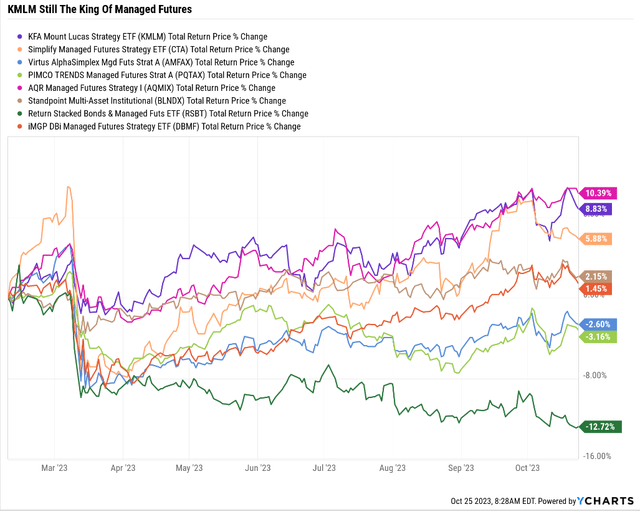640x512 pixels.
Task: Click the -2.60% blue value label
Action: point(601,324)
